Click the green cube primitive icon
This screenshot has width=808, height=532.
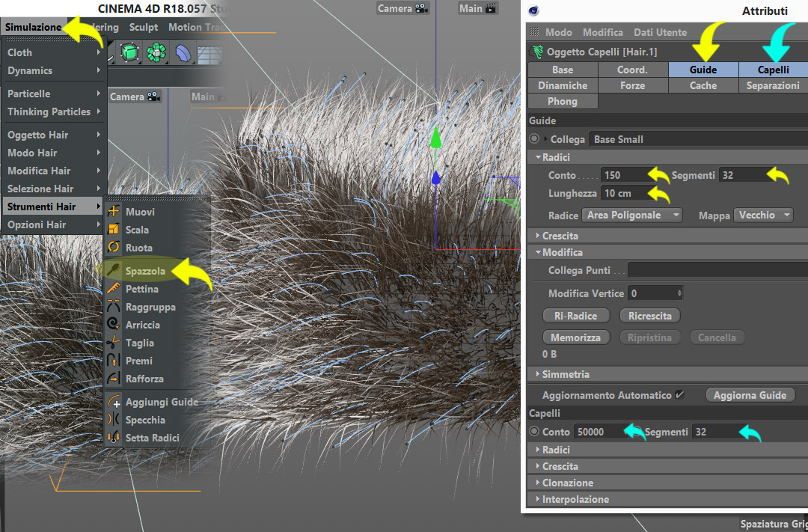129,52
